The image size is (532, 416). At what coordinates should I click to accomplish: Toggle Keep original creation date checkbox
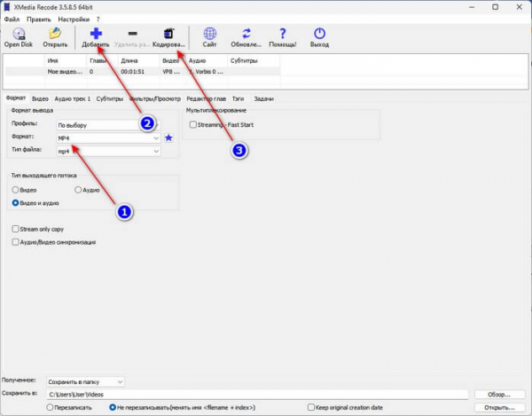point(311,407)
